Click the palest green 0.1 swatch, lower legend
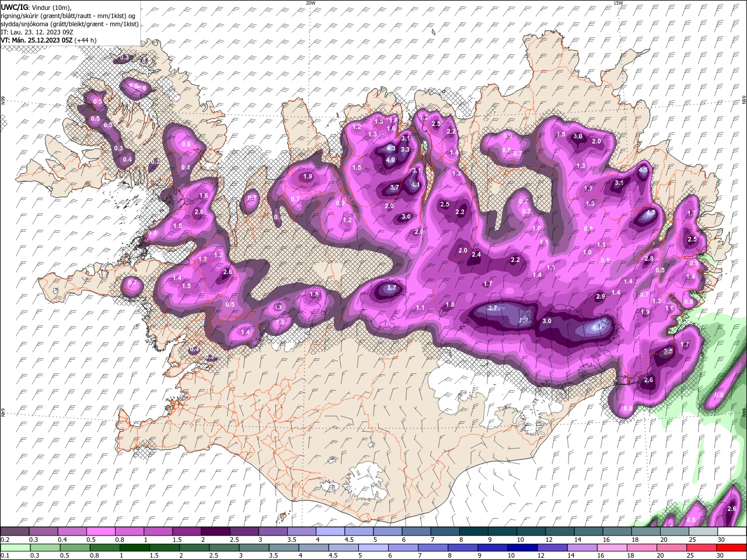The height and width of the screenshot is (560, 747). (x=16, y=547)
